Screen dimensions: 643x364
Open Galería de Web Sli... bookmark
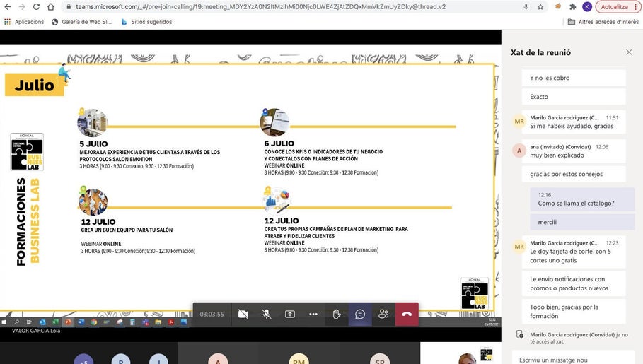pyautogui.click(x=81, y=22)
